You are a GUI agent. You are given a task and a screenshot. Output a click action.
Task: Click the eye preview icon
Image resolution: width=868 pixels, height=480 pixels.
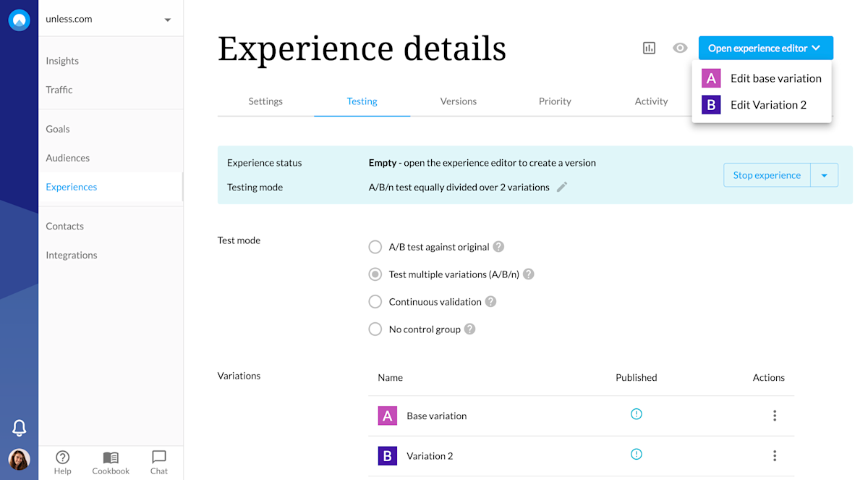click(x=680, y=48)
